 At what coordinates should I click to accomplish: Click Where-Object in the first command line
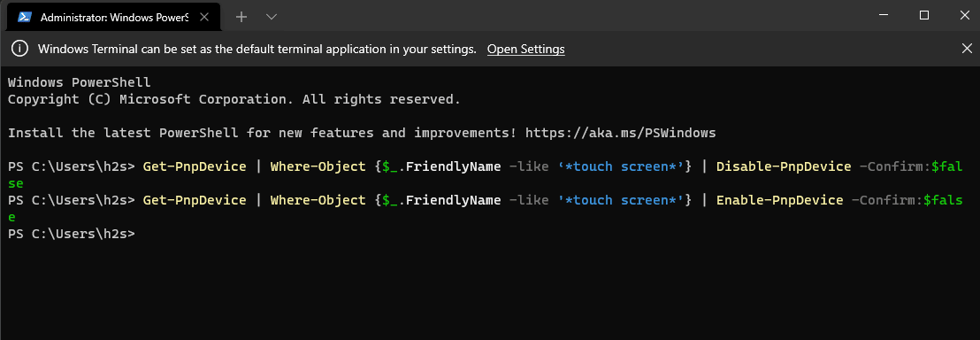(318, 166)
